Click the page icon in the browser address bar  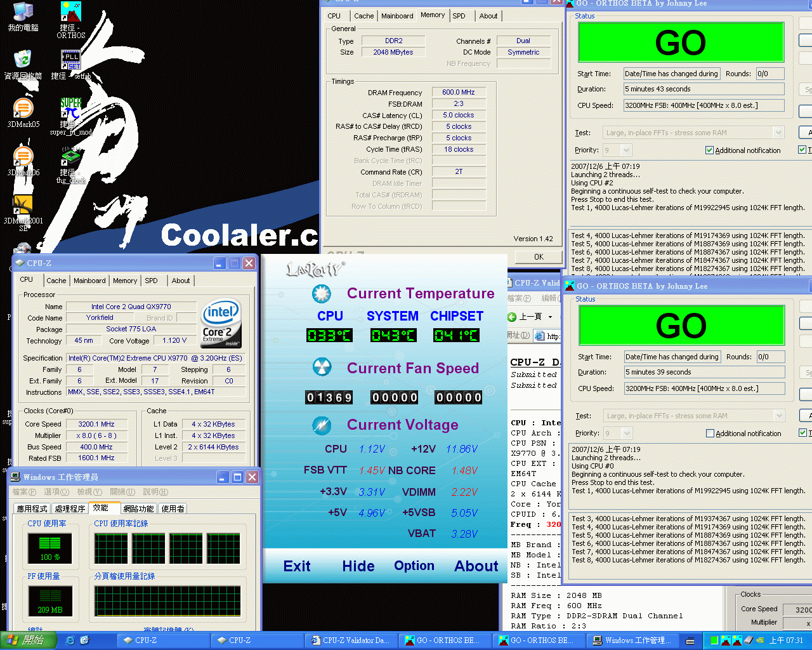tap(540, 336)
